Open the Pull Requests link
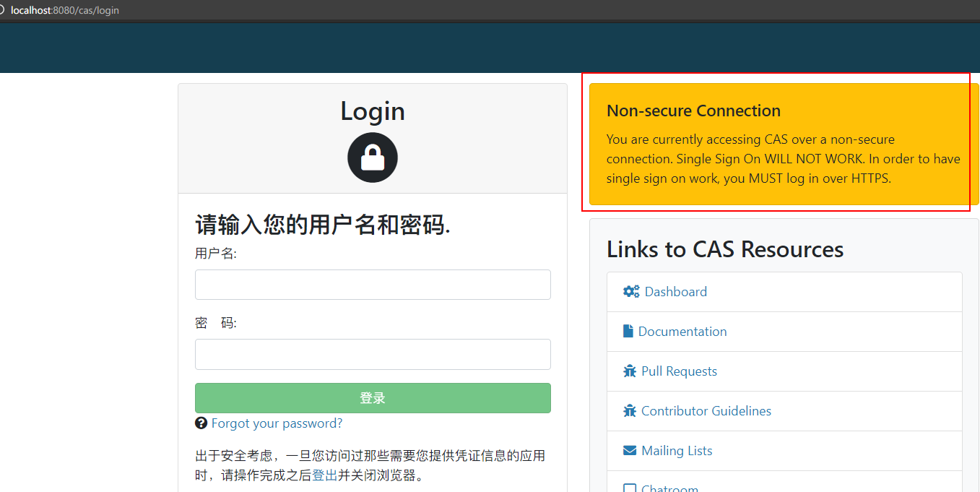This screenshot has width=980, height=492. [x=680, y=371]
